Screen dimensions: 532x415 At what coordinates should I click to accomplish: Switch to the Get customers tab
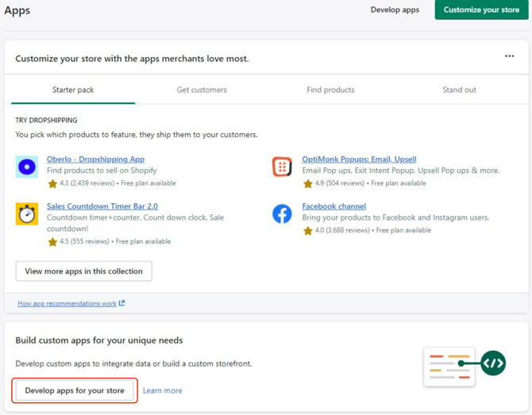coord(202,90)
